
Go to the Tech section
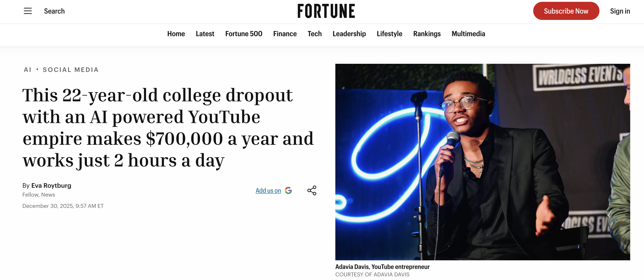point(315,34)
